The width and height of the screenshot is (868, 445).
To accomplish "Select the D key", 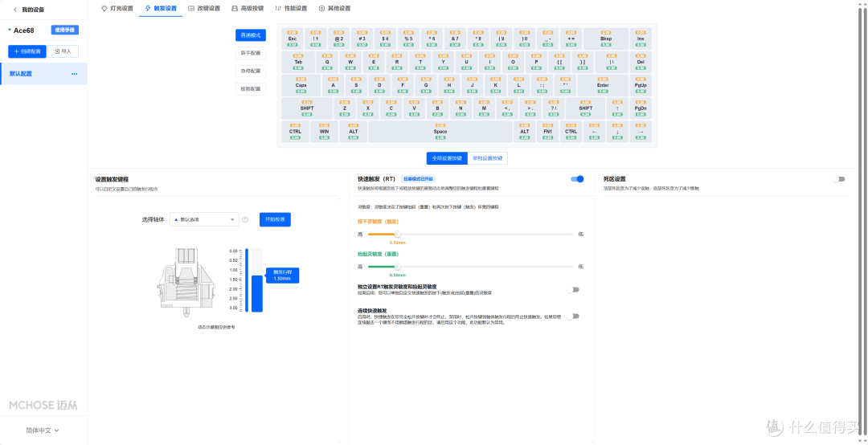I will click(379, 85).
